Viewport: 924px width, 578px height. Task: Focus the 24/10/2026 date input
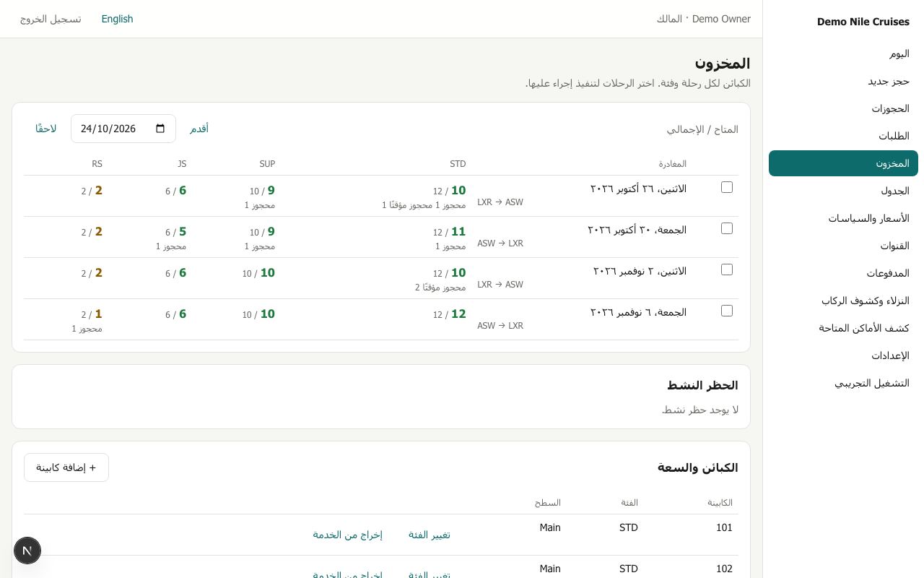point(123,129)
